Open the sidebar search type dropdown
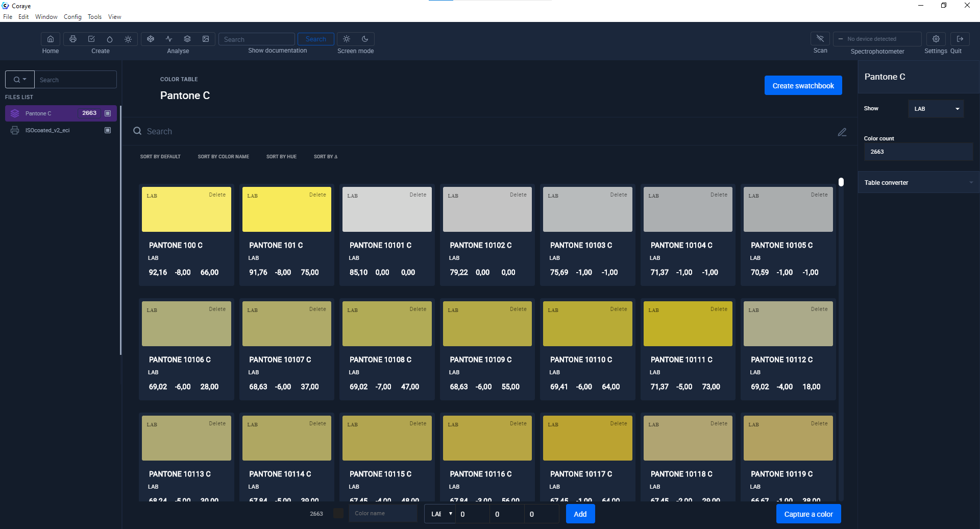 20,80
